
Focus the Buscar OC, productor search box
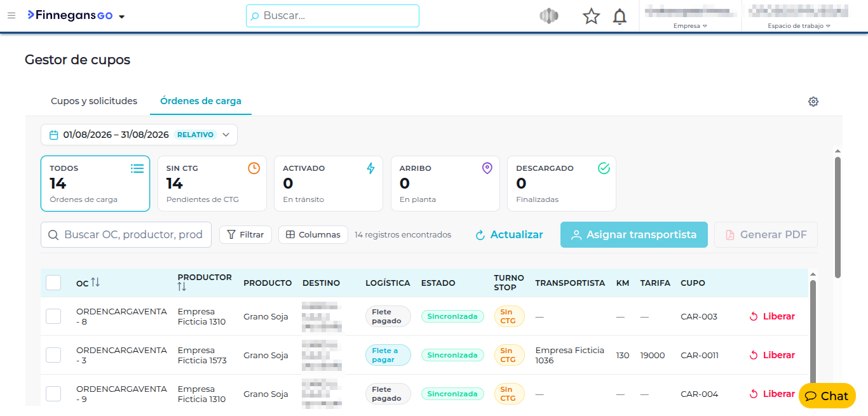click(x=126, y=234)
